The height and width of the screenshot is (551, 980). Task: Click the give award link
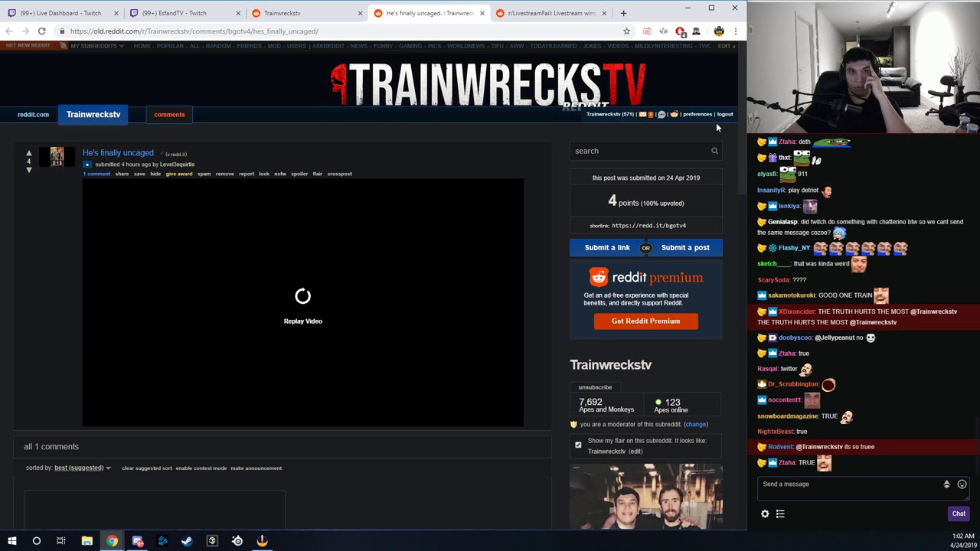[x=179, y=174]
